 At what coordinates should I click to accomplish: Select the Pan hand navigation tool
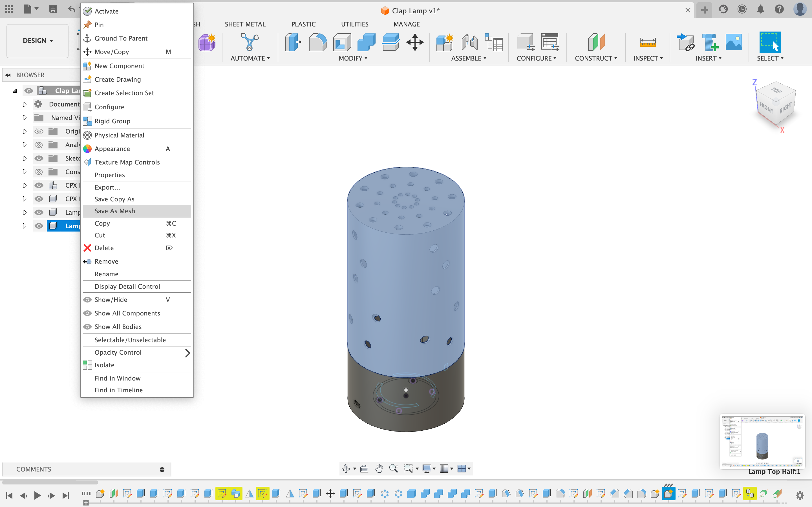point(379,468)
